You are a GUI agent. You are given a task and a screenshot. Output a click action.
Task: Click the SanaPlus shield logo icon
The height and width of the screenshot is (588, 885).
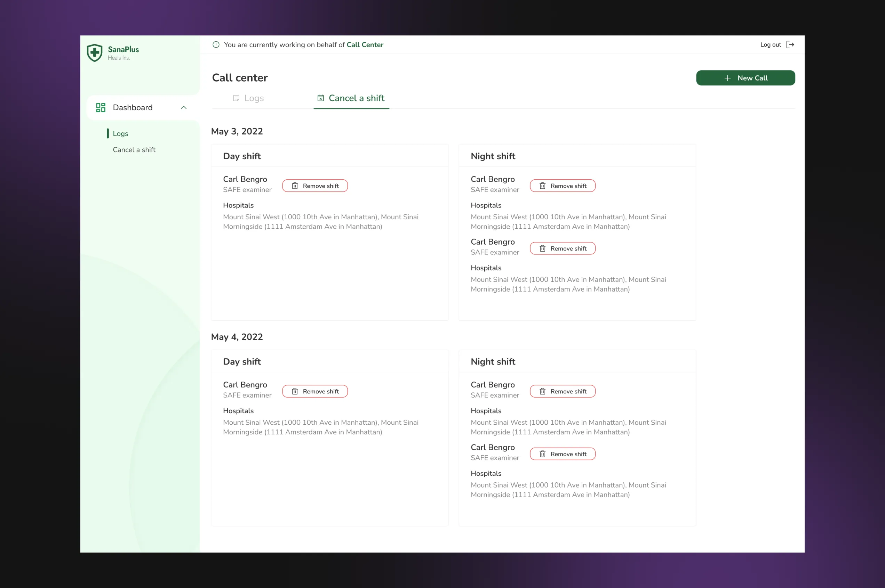pos(95,53)
